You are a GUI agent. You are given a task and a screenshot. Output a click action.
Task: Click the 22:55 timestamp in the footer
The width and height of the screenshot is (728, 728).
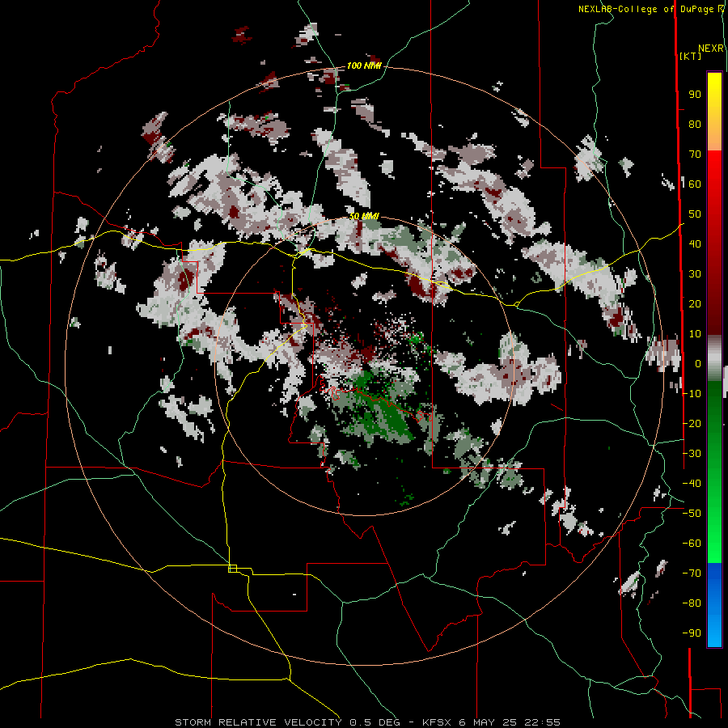coord(542,722)
